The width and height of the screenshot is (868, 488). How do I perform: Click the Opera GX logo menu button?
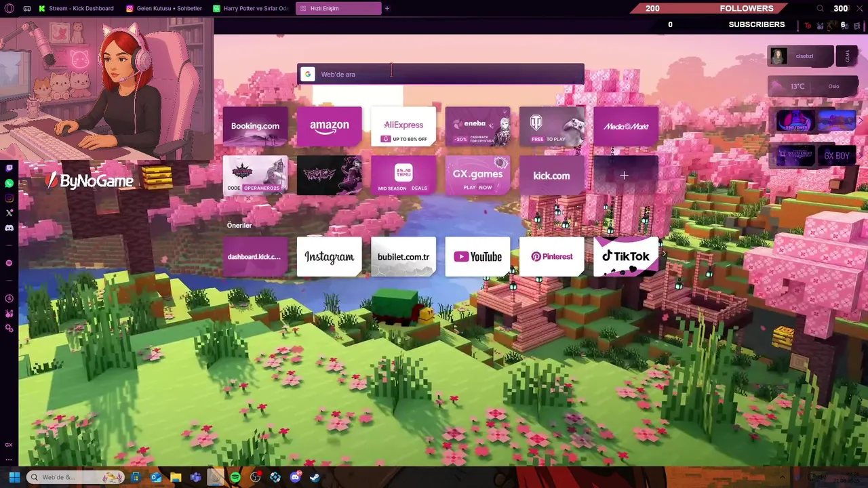pos(9,8)
